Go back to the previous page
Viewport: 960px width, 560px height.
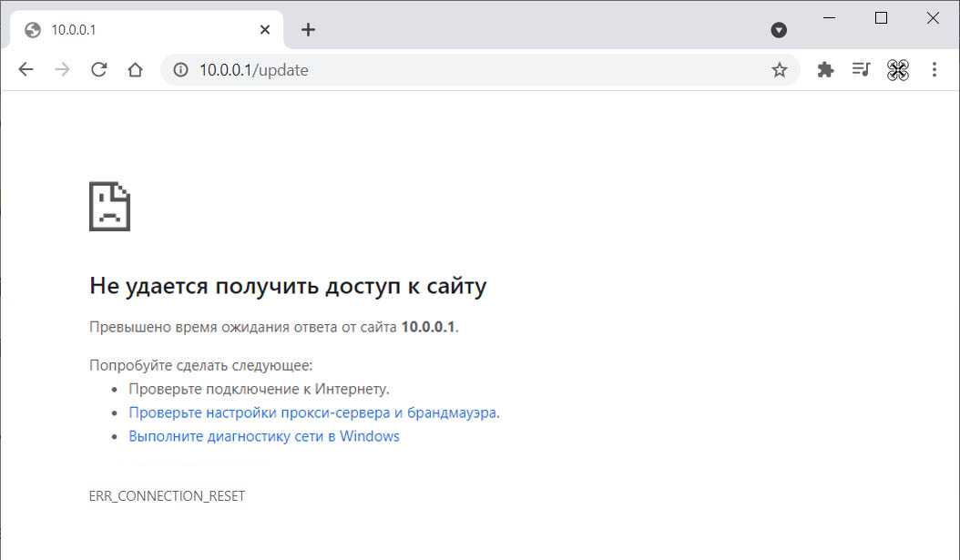point(26,70)
